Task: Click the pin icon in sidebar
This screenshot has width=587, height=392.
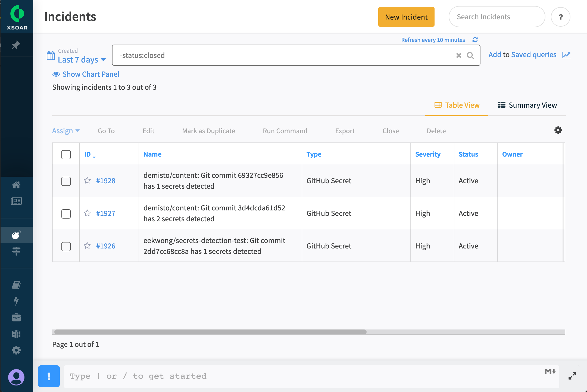Action: pos(16,45)
